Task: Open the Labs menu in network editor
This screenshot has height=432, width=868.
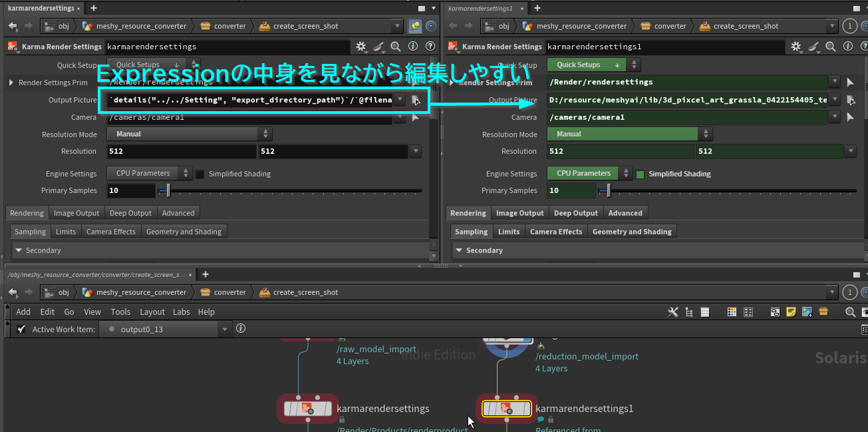Action: point(182,312)
